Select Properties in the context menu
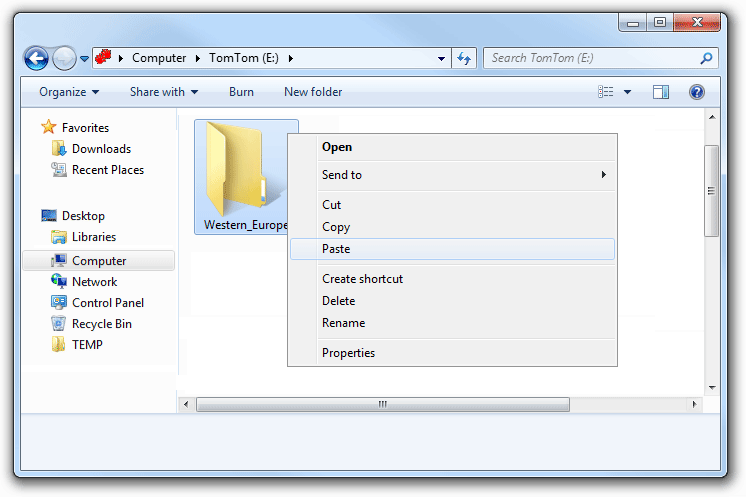The height and width of the screenshot is (497, 746). click(x=348, y=353)
